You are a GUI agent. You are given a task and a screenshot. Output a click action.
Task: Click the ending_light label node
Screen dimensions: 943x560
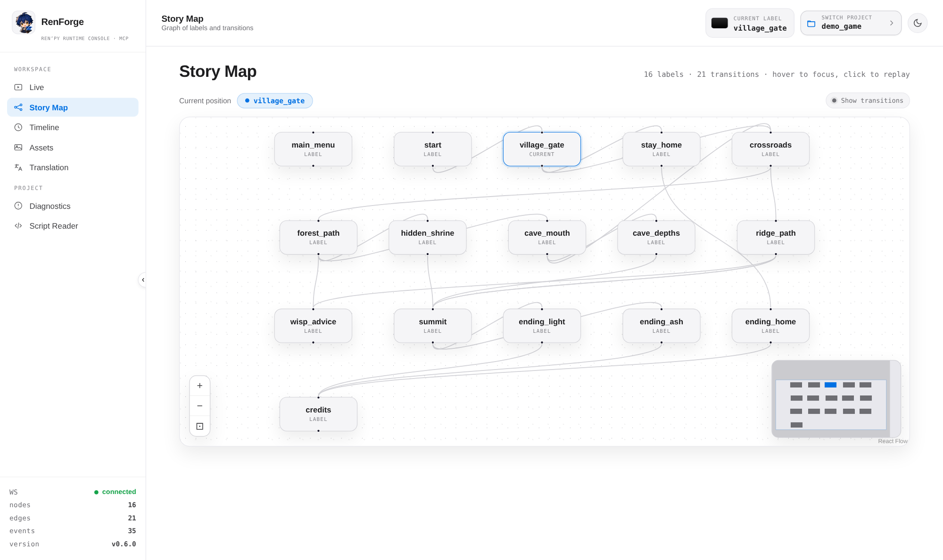[542, 326]
